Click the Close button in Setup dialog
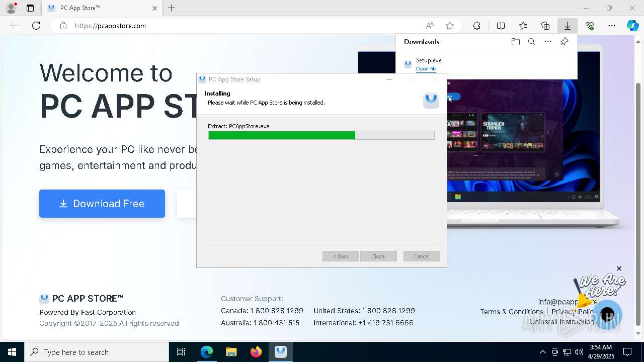Image resolution: width=644 pixels, height=362 pixels. pyautogui.click(x=378, y=256)
